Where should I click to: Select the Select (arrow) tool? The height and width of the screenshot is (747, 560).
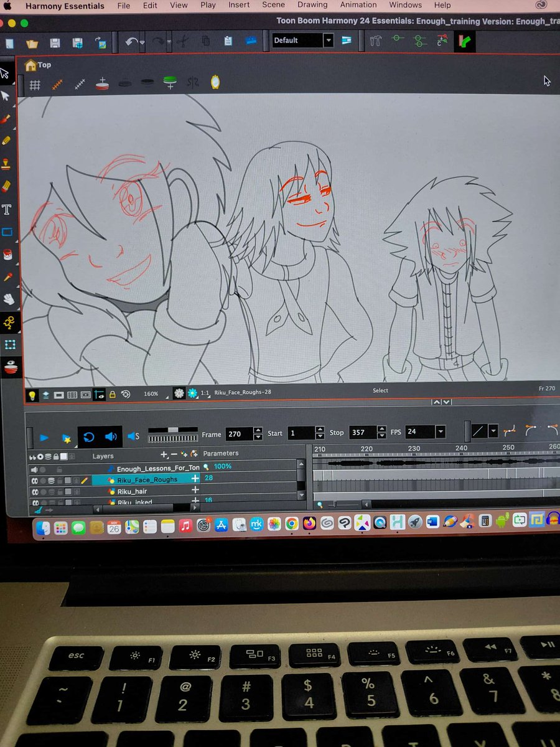[6, 74]
